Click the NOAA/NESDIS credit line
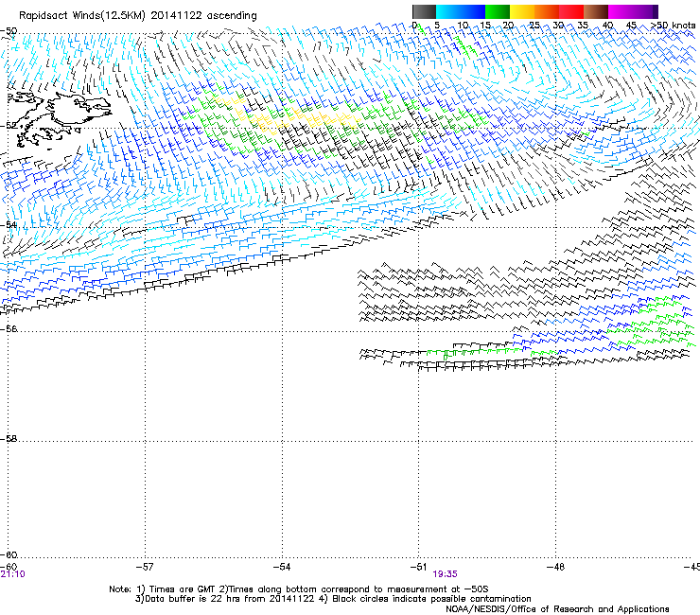 pos(557,609)
